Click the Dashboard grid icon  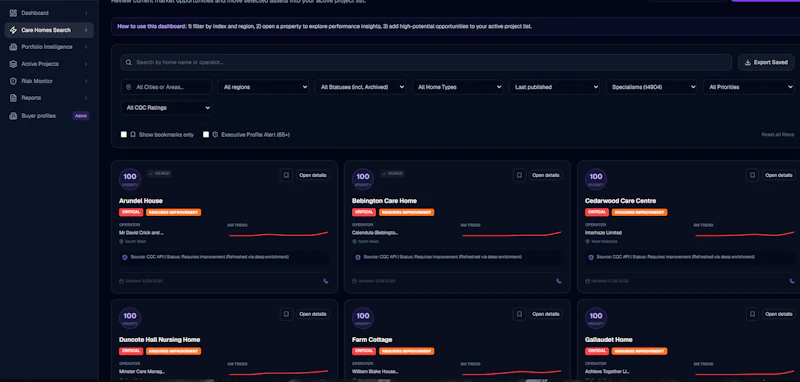(x=13, y=13)
